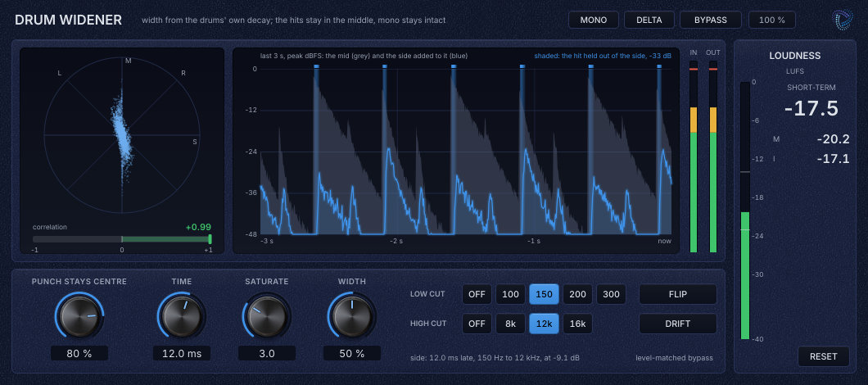868x385 pixels.
Task: Click the side status line '12.0 ms late'
Action: click(x=495, y=358)
